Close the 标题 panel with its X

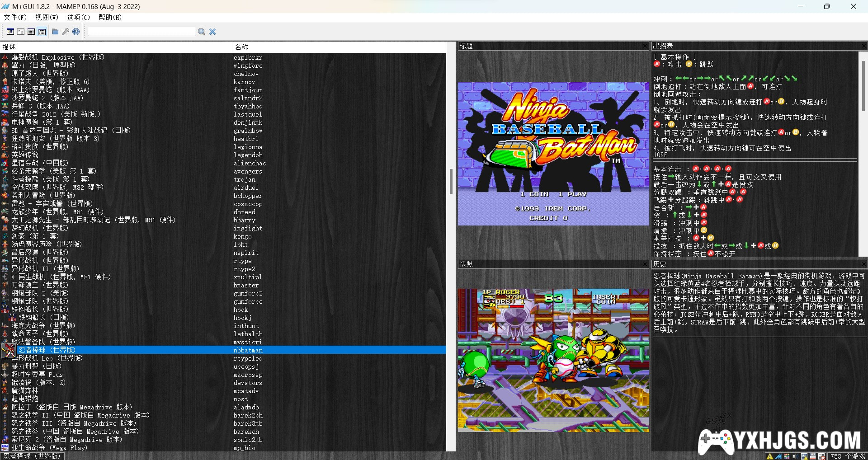645,46
